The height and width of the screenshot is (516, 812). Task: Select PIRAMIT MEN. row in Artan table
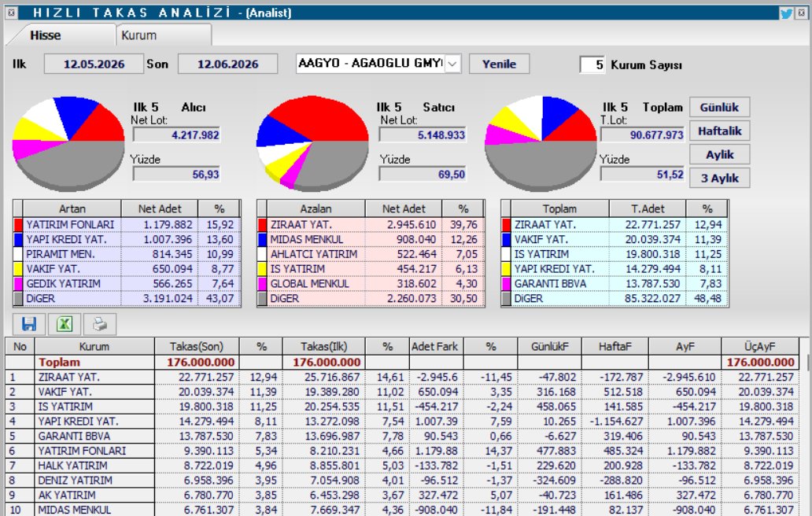pos(127,254)
